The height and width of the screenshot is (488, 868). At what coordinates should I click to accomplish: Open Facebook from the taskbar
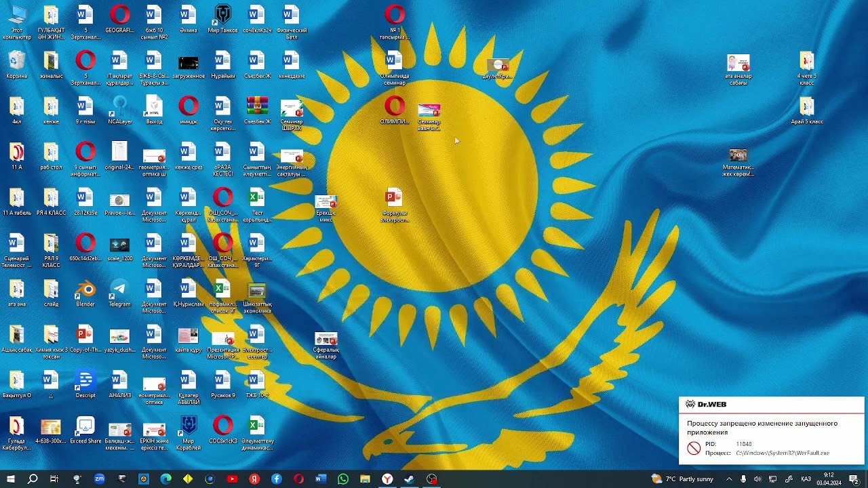[x=277, y=479]
